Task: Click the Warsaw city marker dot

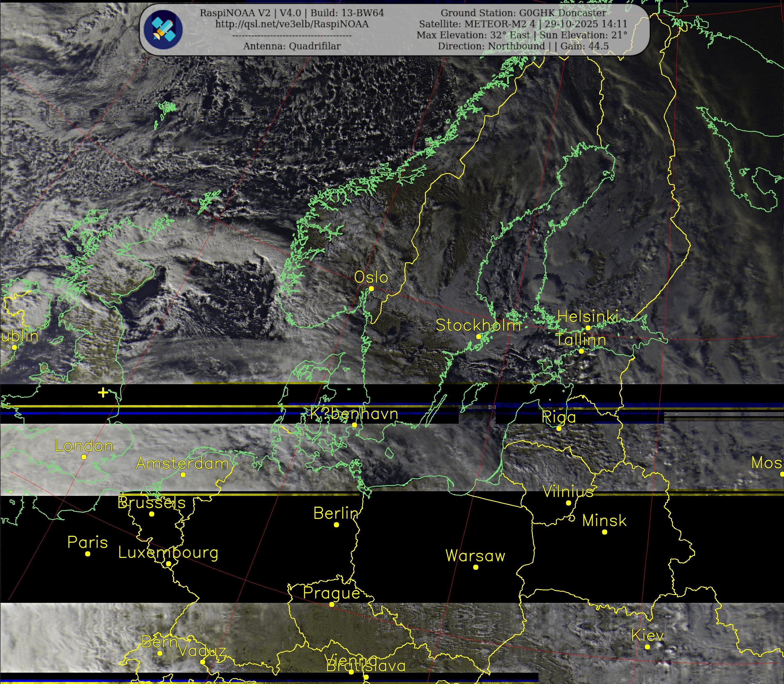Action: coord(476,567)
